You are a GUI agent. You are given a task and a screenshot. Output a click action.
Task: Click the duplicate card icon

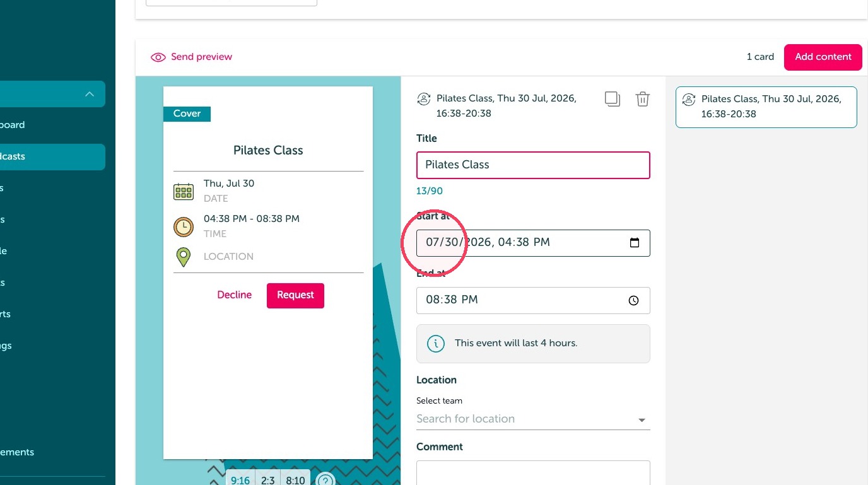coord(612,99)
